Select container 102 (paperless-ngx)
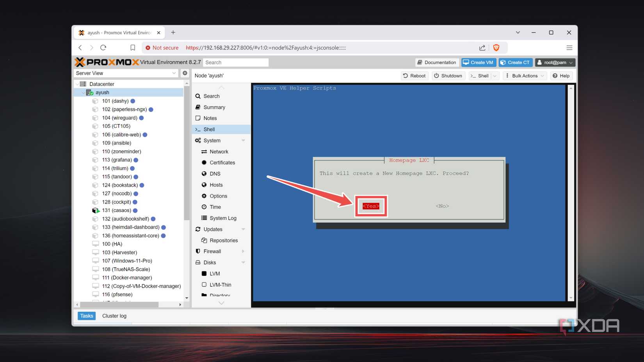 (x=124, y=109)
